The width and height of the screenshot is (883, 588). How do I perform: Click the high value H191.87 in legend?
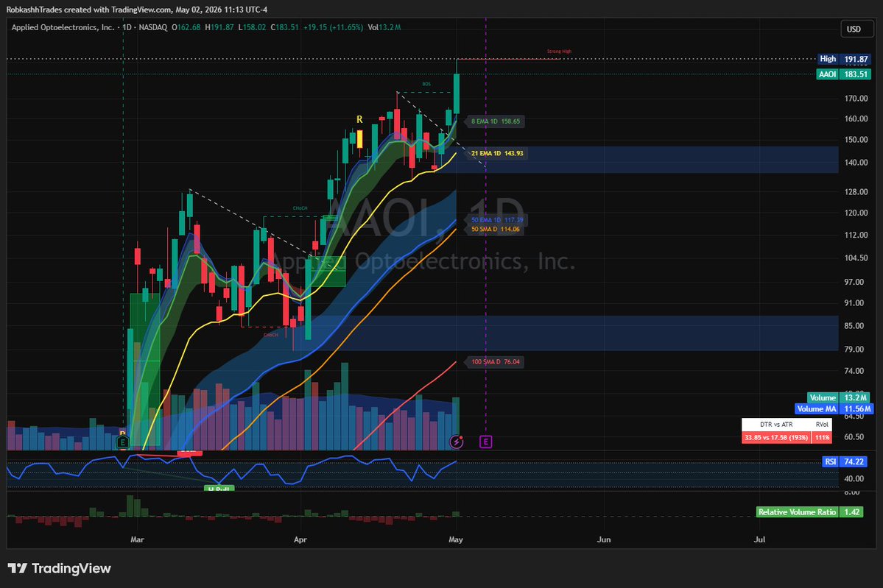(219, 27)
